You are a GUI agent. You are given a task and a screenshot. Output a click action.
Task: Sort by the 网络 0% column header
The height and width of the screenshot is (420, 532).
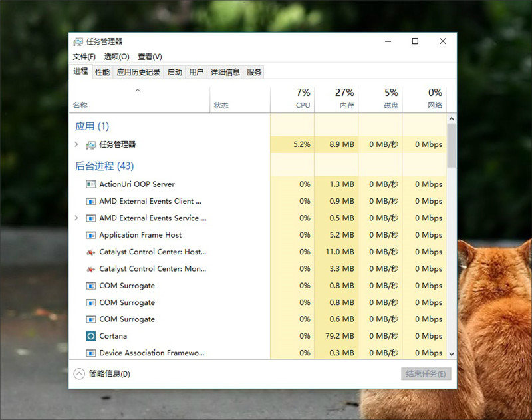point(424,99)
